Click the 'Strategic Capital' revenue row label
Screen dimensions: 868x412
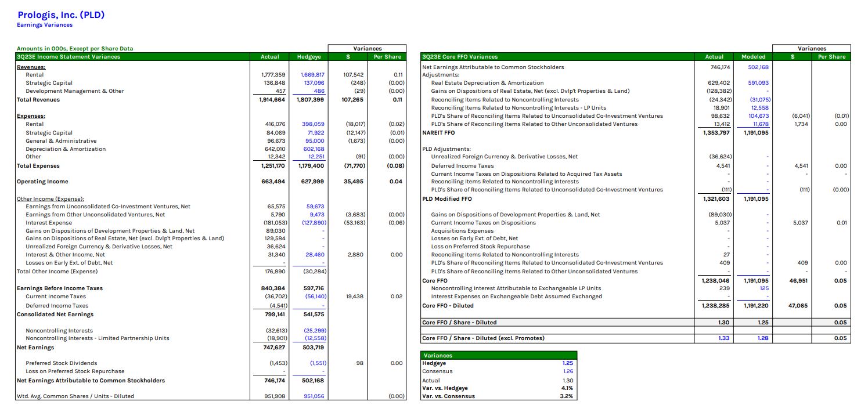coord(49,83)
